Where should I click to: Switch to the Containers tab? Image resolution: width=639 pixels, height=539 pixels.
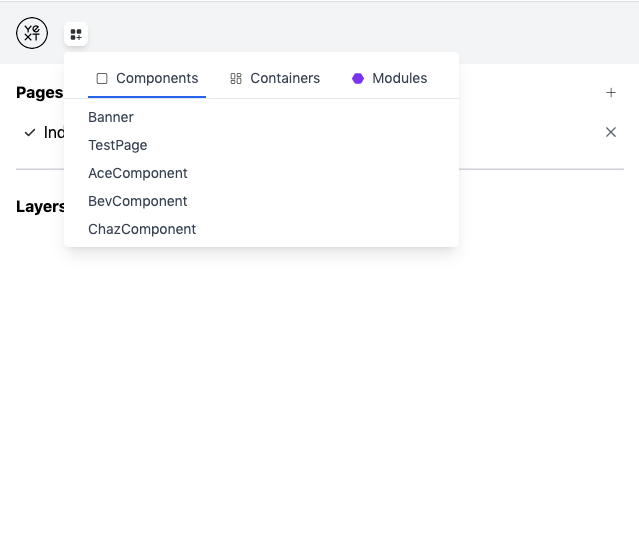(284, 78)
